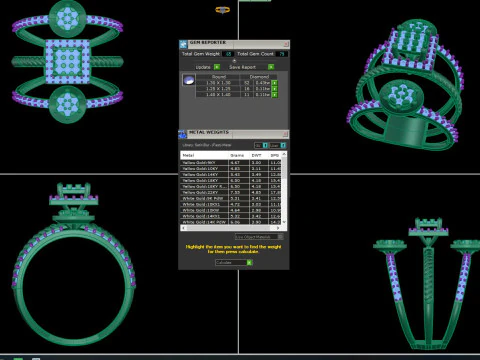480x360 pixels.
Task: Click the green button on the 1.40 X 1.40 row
Action: coord(274,95)
